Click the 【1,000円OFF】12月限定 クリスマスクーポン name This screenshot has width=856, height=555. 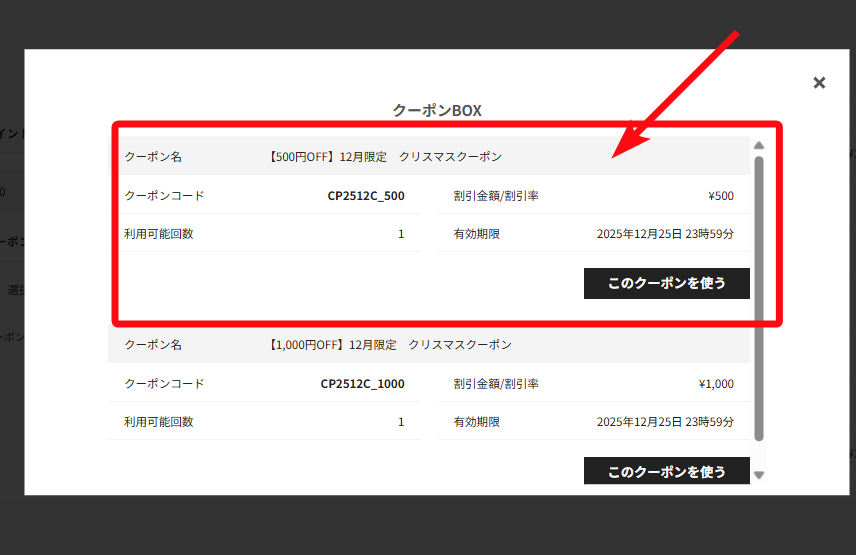click(x=390, y=345)
